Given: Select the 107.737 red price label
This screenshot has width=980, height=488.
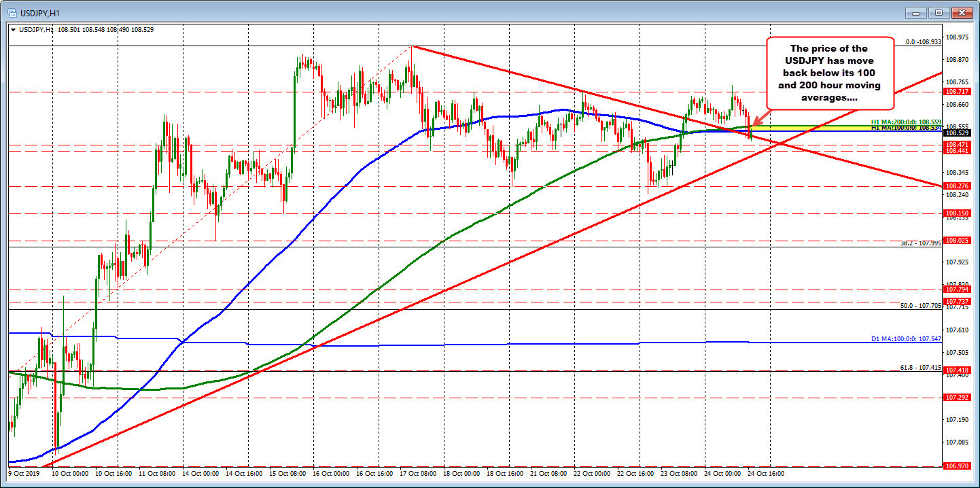Looking at the screenshot, I should point(957,301).
